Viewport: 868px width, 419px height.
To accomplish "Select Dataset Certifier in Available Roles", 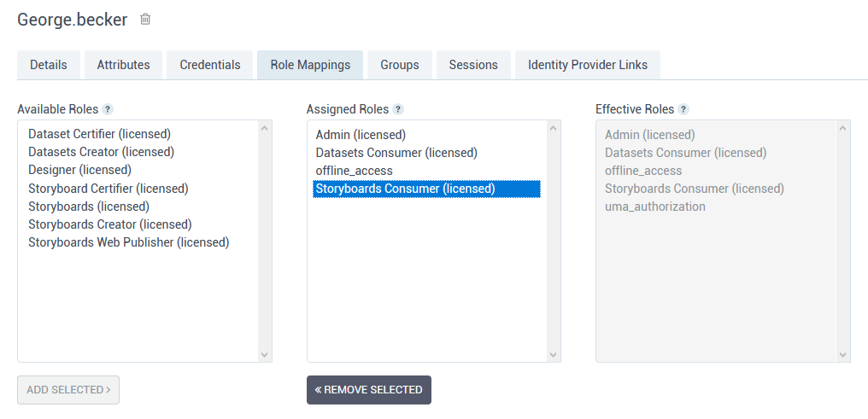I will pos(99,134).
